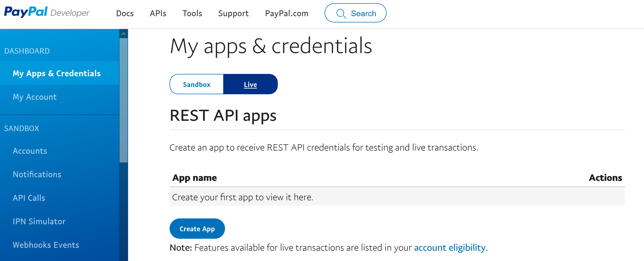
Task: Go to PayPal.com link in header
Action: click(286, 13)
